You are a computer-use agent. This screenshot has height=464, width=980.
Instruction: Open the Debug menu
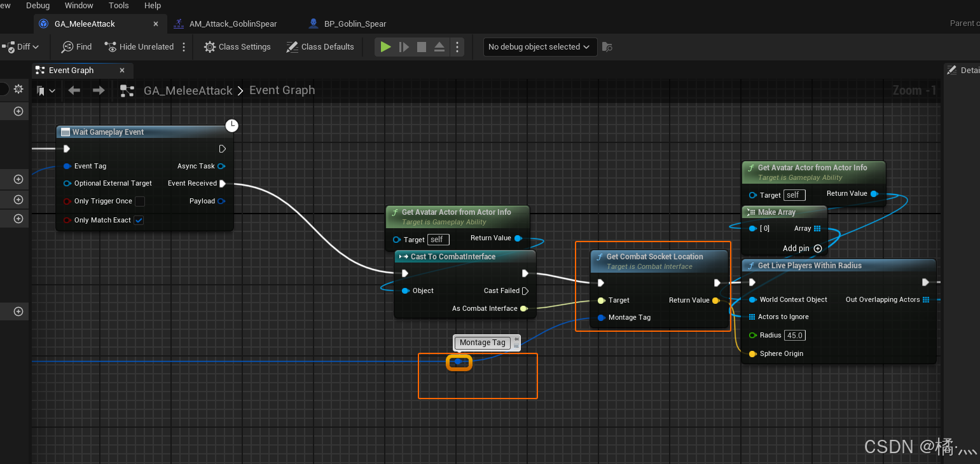[38, 5]
